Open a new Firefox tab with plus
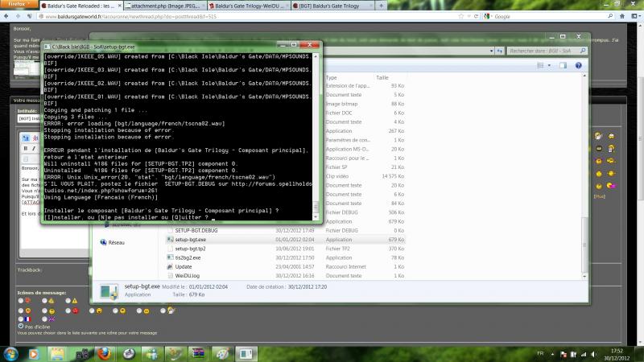The width and height of the screenshot is (644, 362). (x=381, y=6)
